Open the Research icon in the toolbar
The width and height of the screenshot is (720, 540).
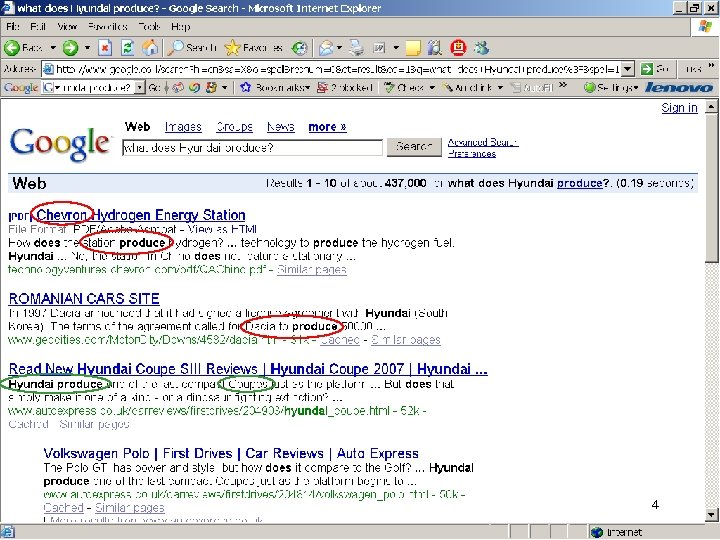tap(434, 48)
